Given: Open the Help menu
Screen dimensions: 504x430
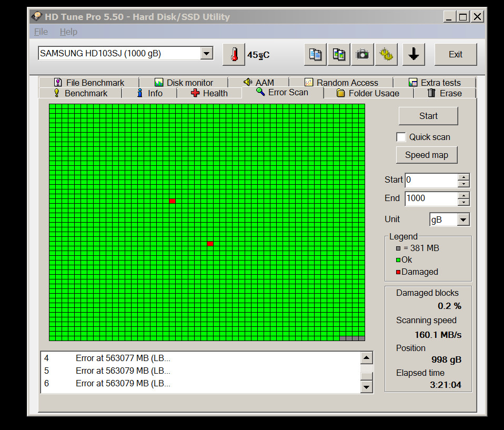Looking at the screenshot, I should (68, 32).
